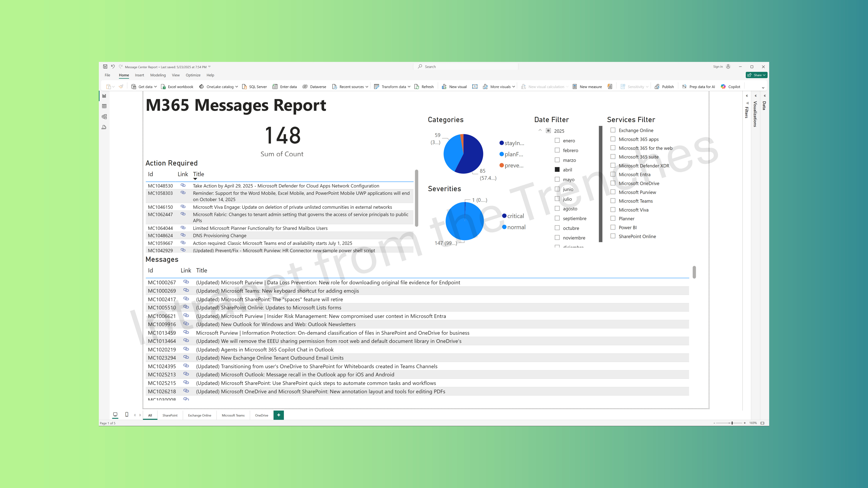Viewport: 868px width, 488px height.
Task: Open DAX query view icon in the sidebar
Action: tap(104, 127)
